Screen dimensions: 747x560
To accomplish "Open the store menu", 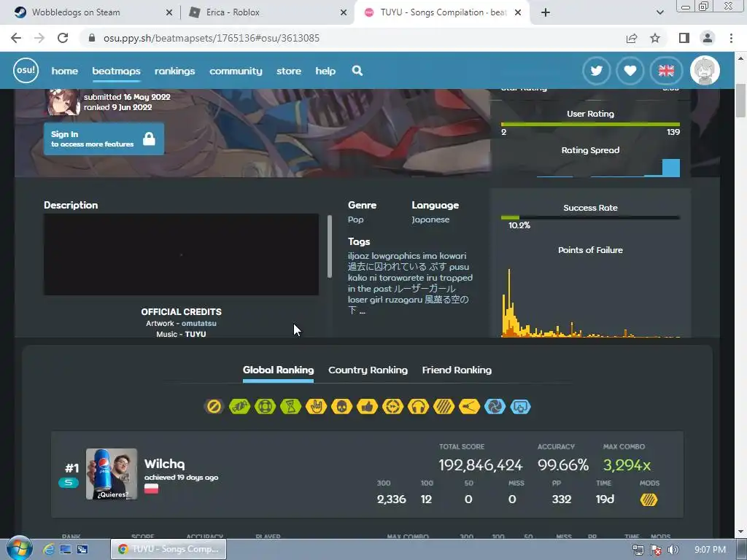I will tap(289, 71).
